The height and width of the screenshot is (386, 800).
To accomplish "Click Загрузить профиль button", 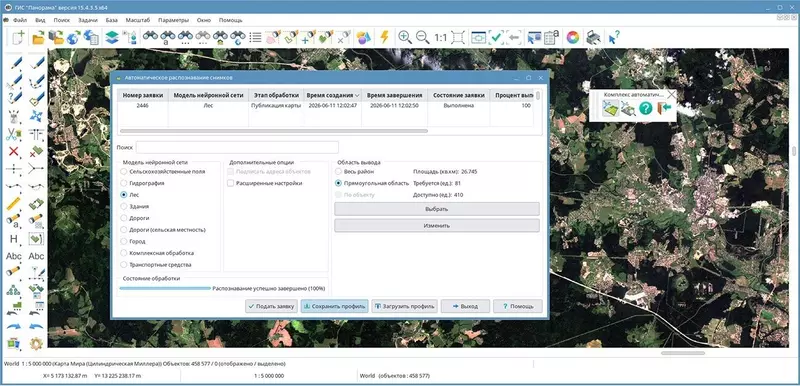I will click(404, 306).
